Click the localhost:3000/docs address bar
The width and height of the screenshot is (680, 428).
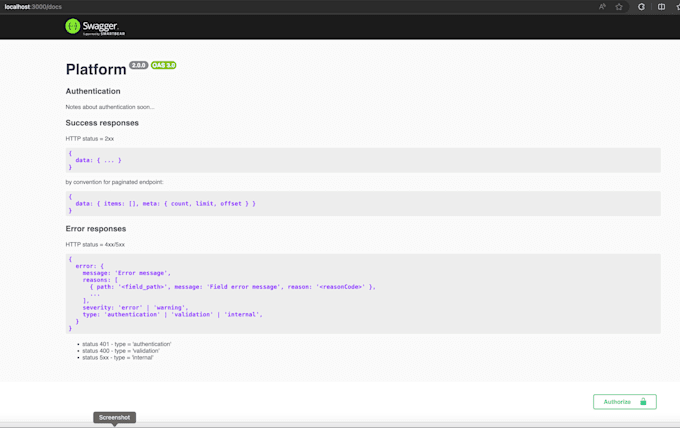pyautogui.click(x=33, y=7)
